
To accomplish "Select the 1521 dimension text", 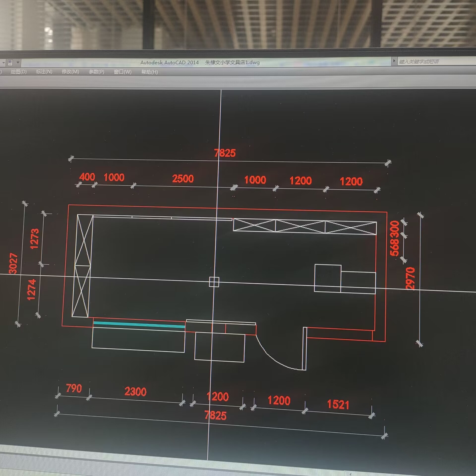I will point(338,404).
